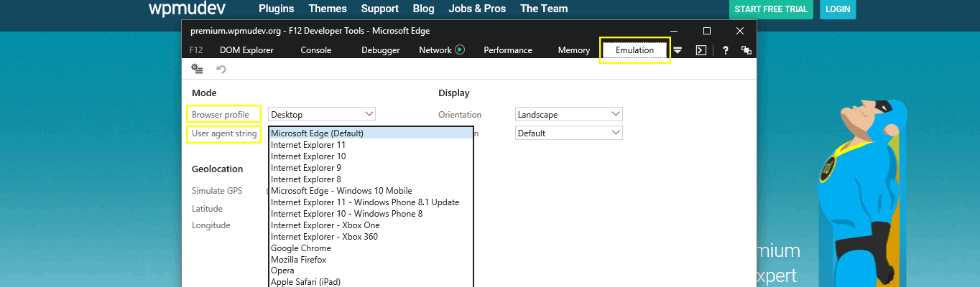Switch to the Console tab
Viewport: 980px width, 287px height.
coord(316,50)
